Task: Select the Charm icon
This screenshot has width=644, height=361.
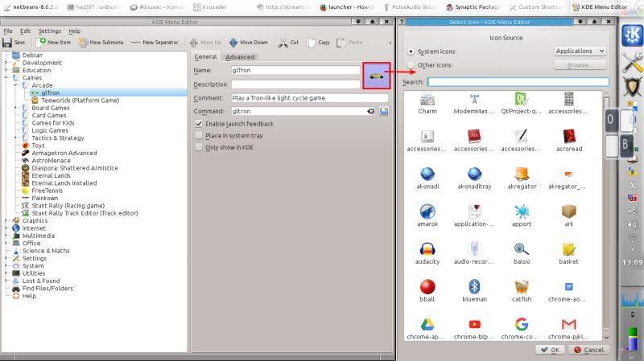Action: (x=427, y=104)
